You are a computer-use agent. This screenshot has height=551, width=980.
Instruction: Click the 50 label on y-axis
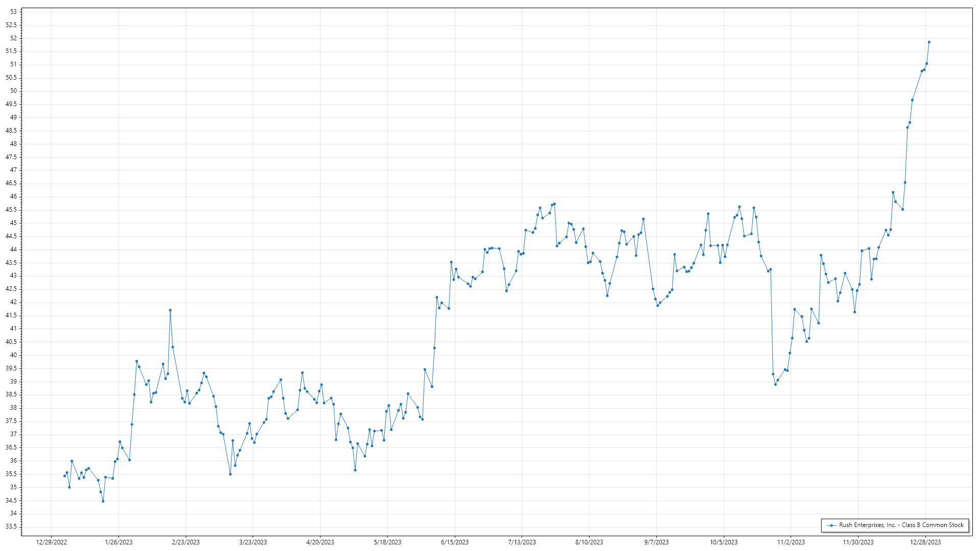(x=13, y=91)
